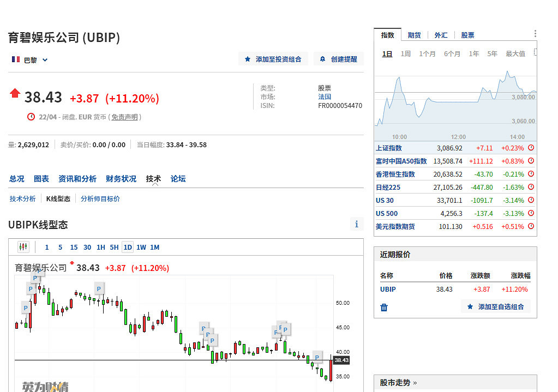Click the trash icon under 近期报价
The width and height of the screenshot is (558, 392).
[x=384, y=307]
